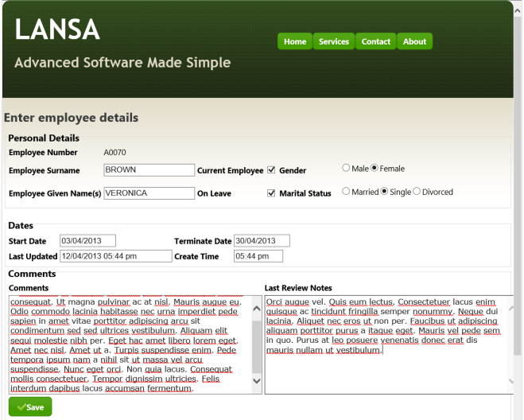This screenshot has height=420, width=524.
Task: Click inside the Last Review Notes textarea
Action: click(385, 366)
